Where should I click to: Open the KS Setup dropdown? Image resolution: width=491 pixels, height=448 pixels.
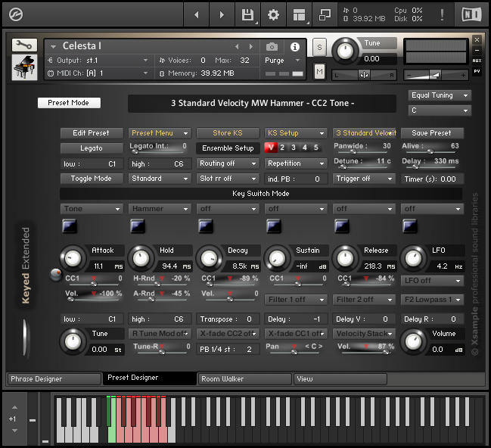[x=296, y=133]
